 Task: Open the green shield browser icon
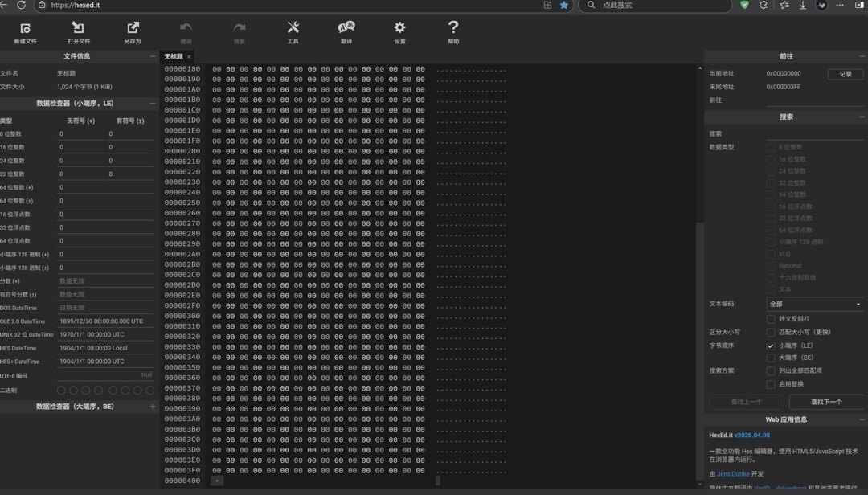coord(744,5)
